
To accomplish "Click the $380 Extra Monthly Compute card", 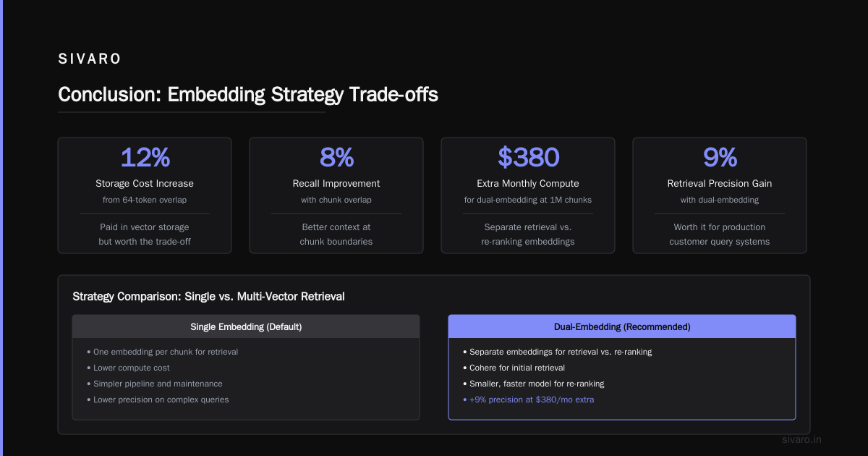I will 528,195.
